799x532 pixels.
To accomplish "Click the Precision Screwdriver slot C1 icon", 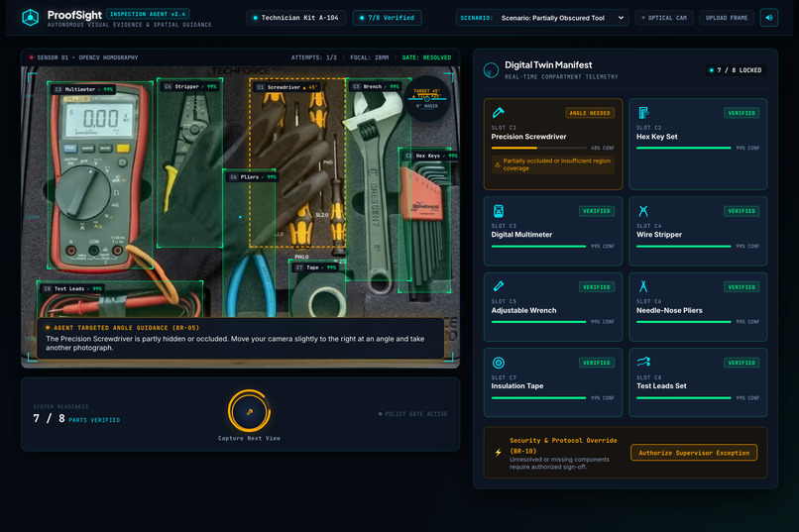I will (499, 113).
